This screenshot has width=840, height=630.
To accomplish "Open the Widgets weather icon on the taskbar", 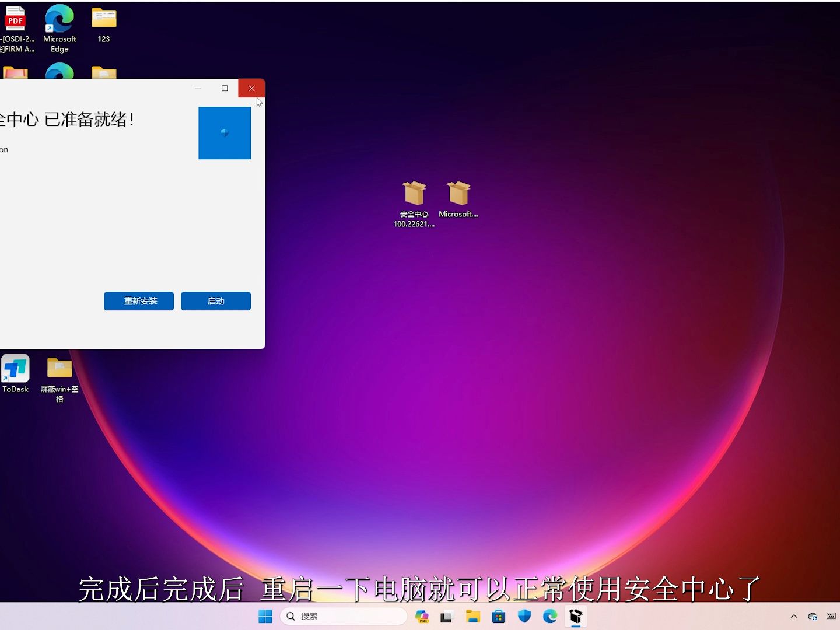I will pyautogui.click(x=421, y=616).
